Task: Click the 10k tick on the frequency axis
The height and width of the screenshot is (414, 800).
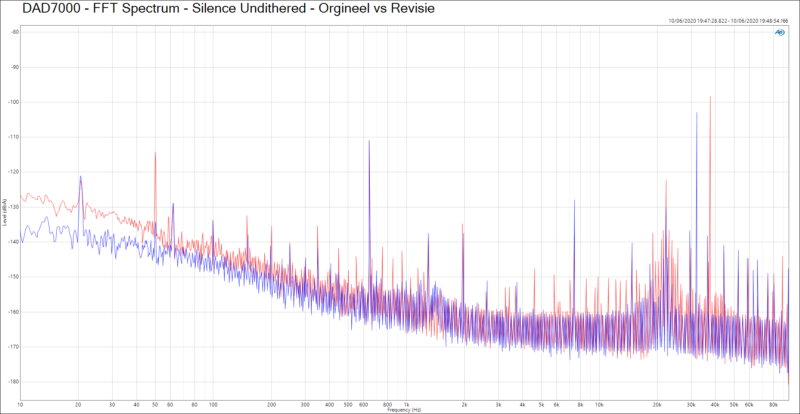Action: tap(598, 405)
